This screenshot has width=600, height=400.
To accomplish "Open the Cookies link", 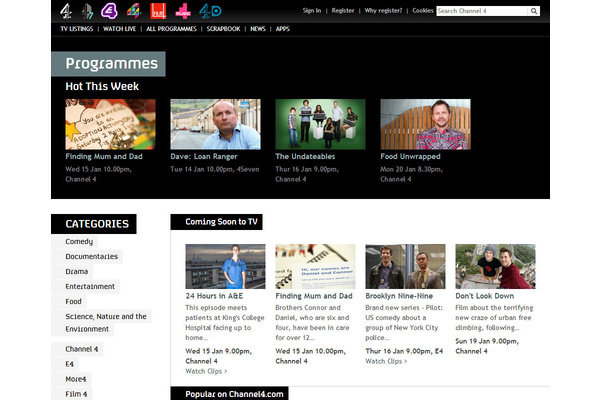I will pos(423,11).
